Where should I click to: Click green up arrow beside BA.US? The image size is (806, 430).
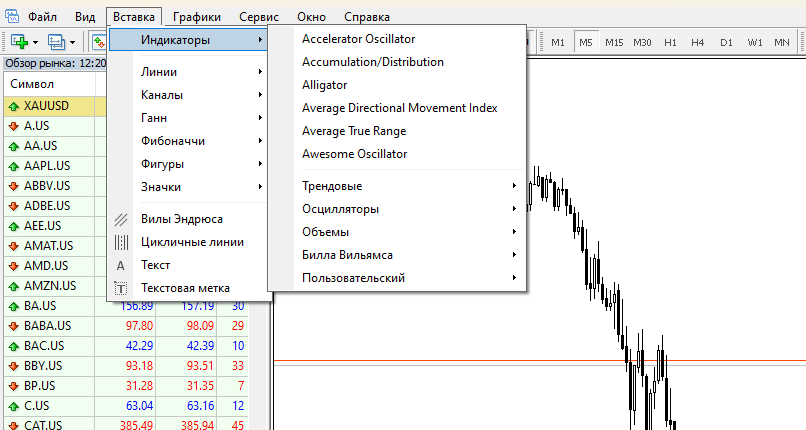pos(14,307)
